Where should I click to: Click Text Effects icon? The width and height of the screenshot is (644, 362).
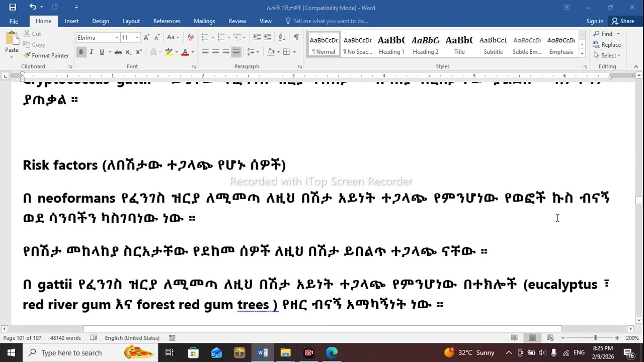coord(153,52)
